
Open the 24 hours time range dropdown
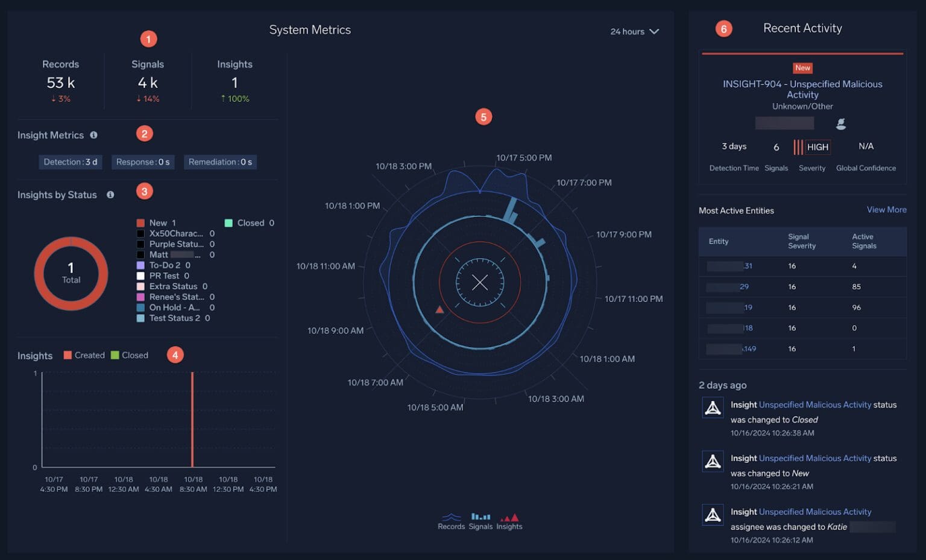(x=634, y=31)
